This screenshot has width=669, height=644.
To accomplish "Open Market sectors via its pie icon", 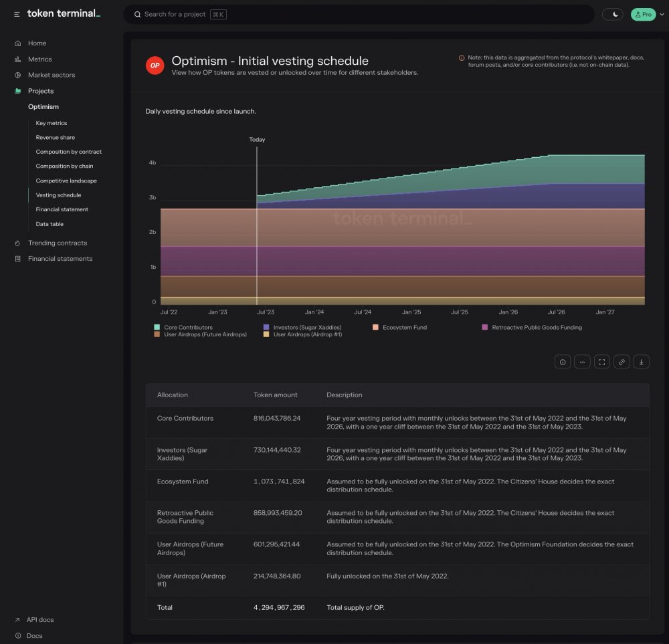I will click(17, 75).
